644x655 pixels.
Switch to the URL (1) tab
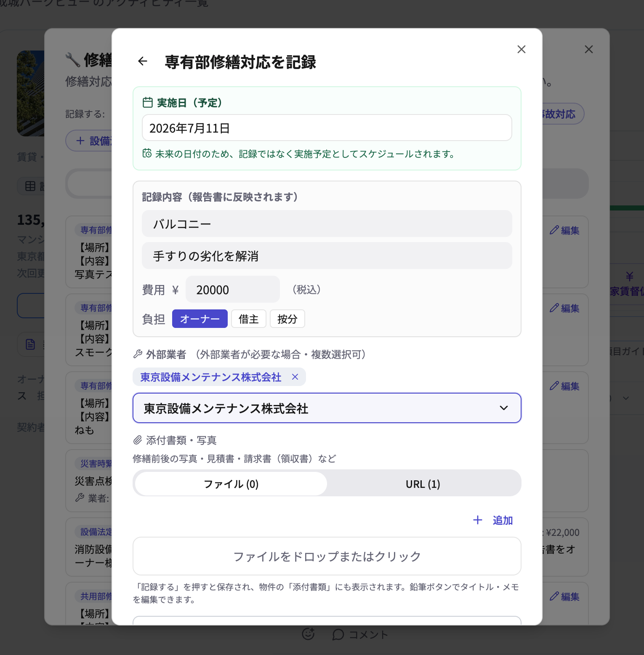point(423,484)
